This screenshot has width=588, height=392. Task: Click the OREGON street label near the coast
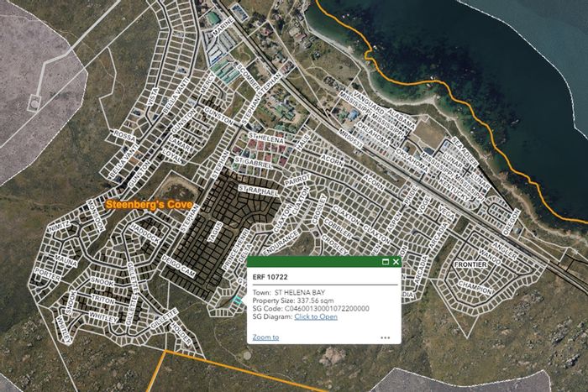pos(512,222)
